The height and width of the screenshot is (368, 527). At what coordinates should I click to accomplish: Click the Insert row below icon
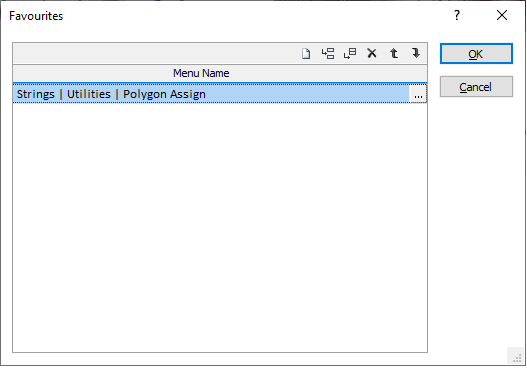(350, 53)
